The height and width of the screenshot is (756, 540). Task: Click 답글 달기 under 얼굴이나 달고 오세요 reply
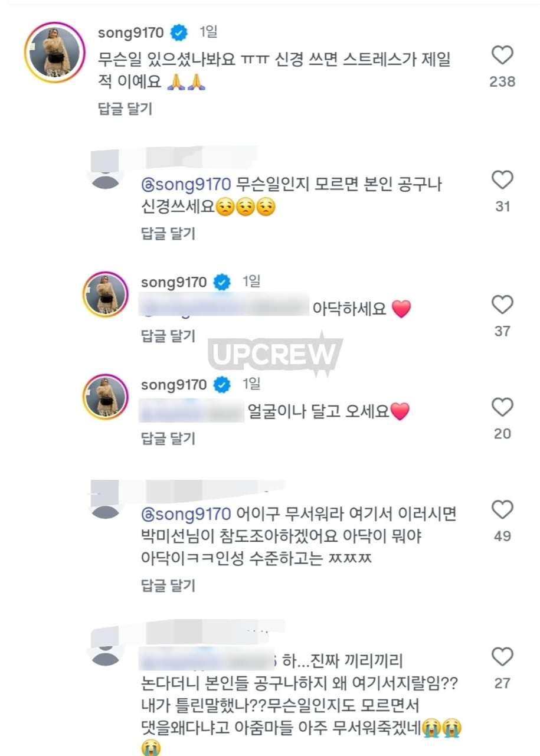coord(168,438)
